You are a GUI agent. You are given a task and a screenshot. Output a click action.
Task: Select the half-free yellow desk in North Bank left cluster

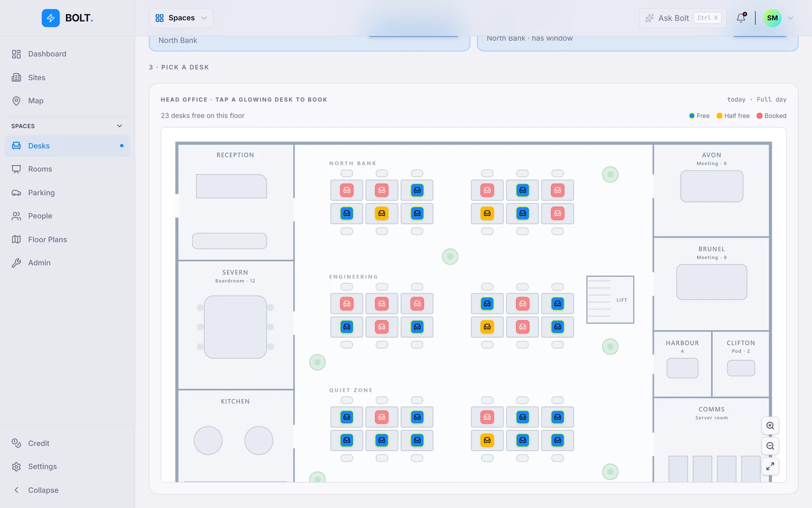382,213
